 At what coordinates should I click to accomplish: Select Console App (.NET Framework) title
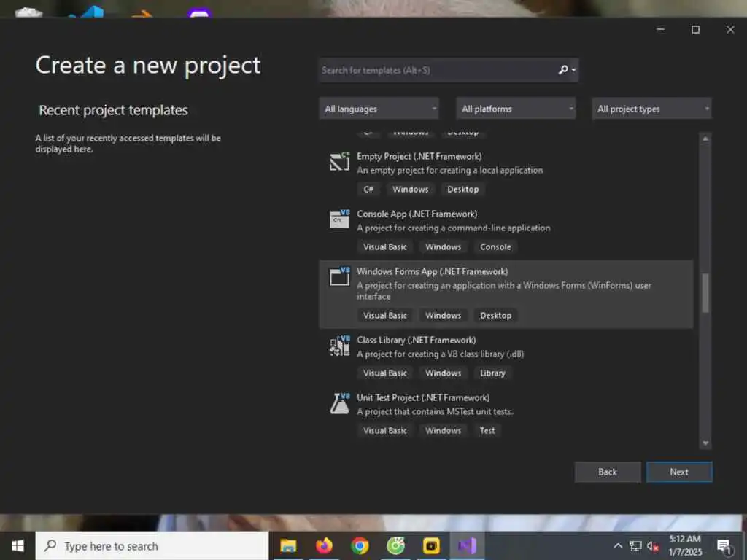417,214
